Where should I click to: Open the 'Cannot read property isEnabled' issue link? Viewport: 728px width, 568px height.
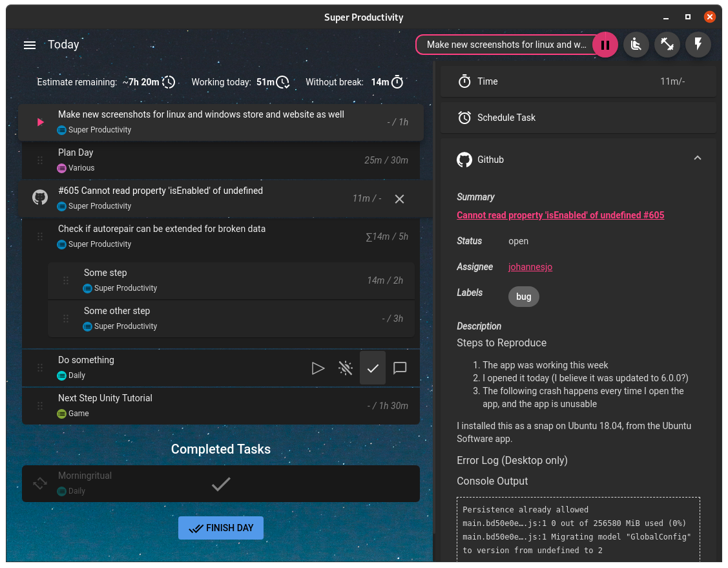560,215
